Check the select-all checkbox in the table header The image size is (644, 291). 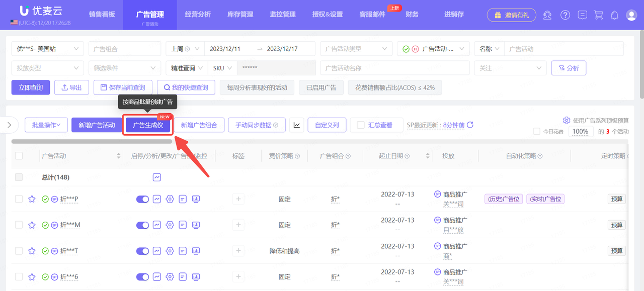tap(19, 155)
